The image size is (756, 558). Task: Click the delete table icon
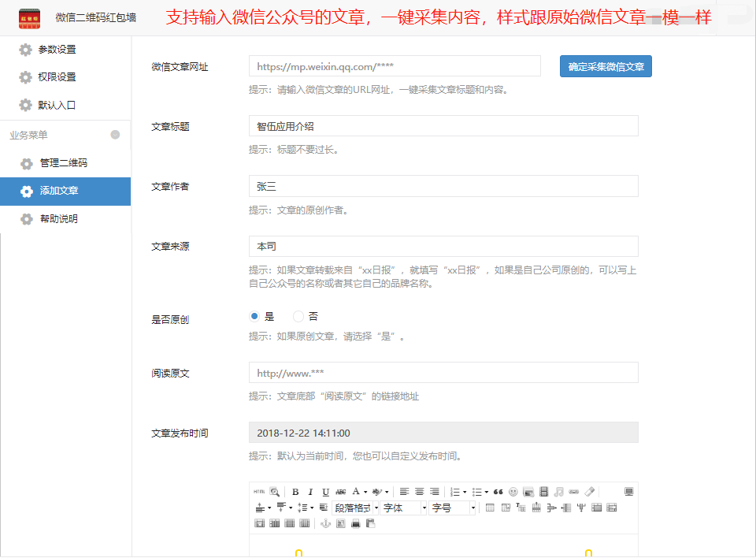pos(506,508)
